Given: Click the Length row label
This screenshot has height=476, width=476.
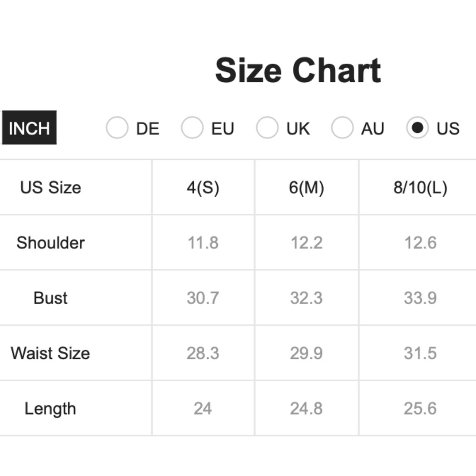Looking at the screenshot, I should (50, 408).
